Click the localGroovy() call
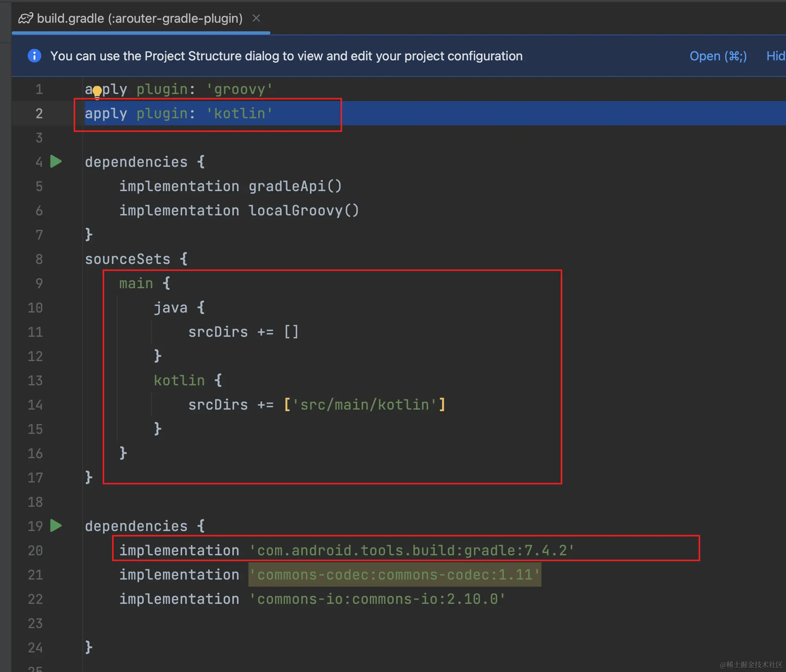This screenshot has width=786, height=672. [303, 210]
